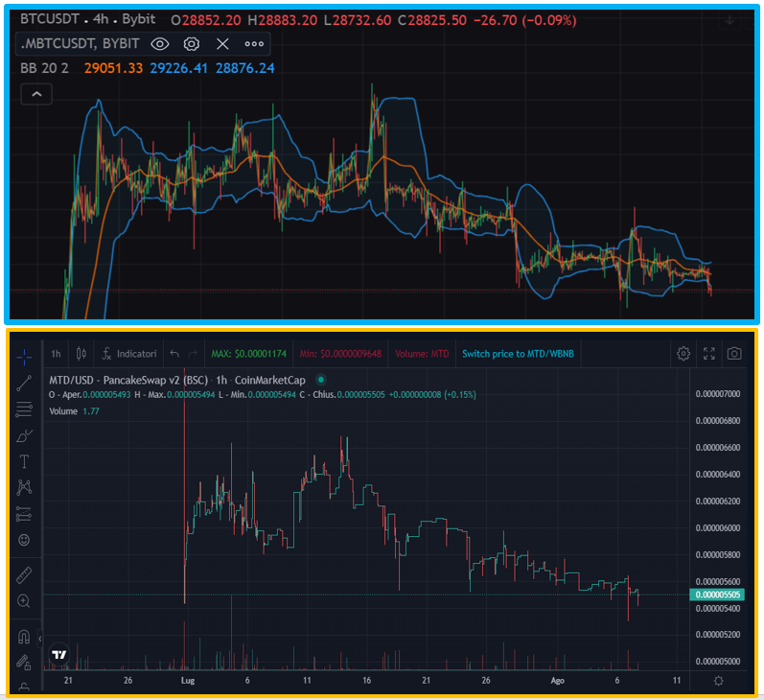Screen dimensions: 764x700
Task: Activate the zoom-in magnifier tool
Action: click(24, 601)
